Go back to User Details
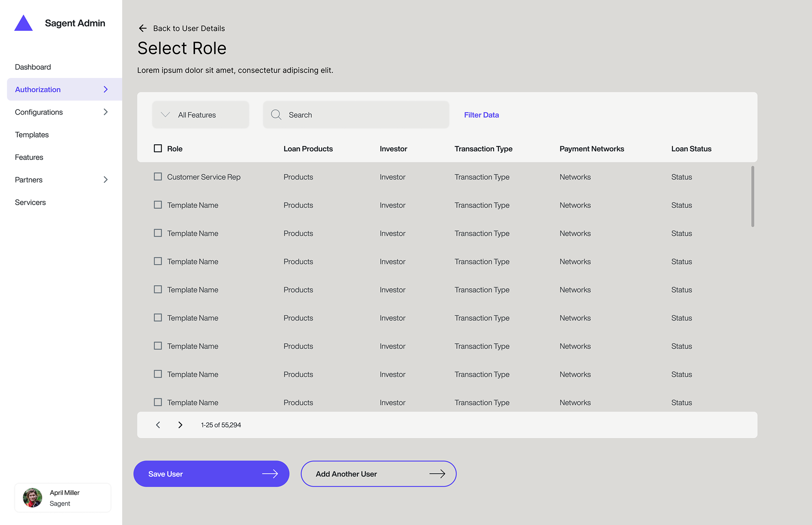Image resolution: width=812 pixels, height=525 pixels. point(189,28)
